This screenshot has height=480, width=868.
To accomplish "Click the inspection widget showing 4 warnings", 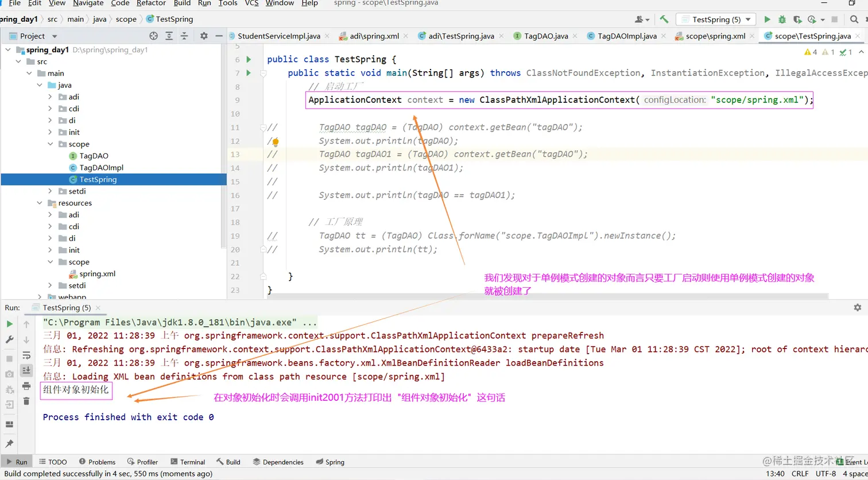I will (811, 52).
